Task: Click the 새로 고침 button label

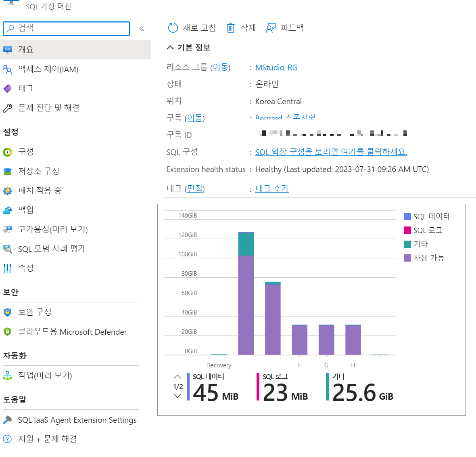Action: coord(199,28)
